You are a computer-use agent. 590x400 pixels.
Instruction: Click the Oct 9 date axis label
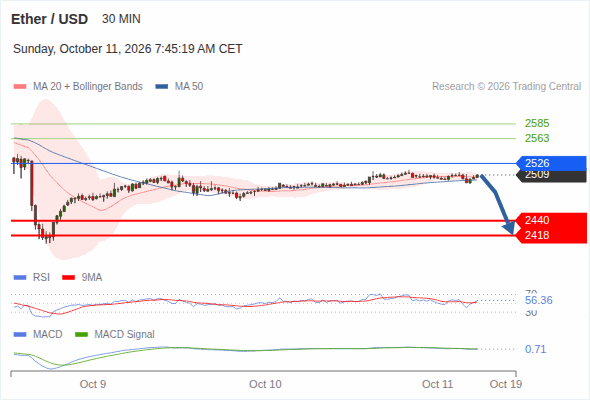[93, 384]
